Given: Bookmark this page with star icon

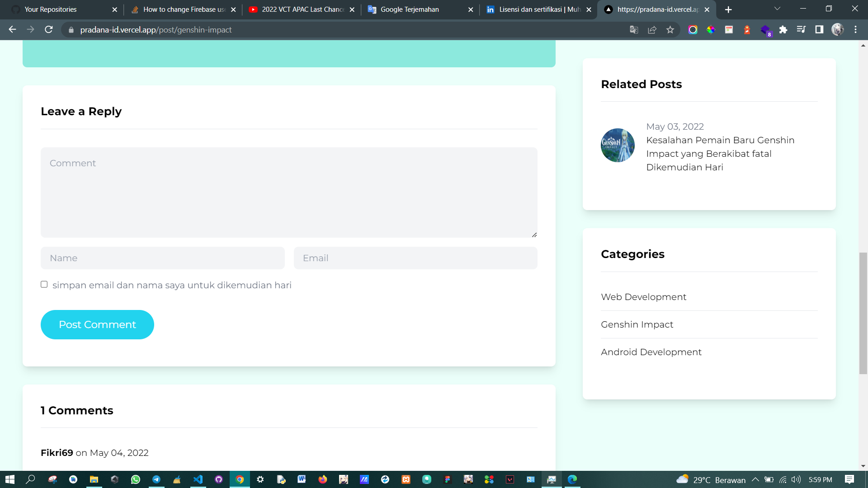Looking at the screenshot, I should [x=670, y=30].
